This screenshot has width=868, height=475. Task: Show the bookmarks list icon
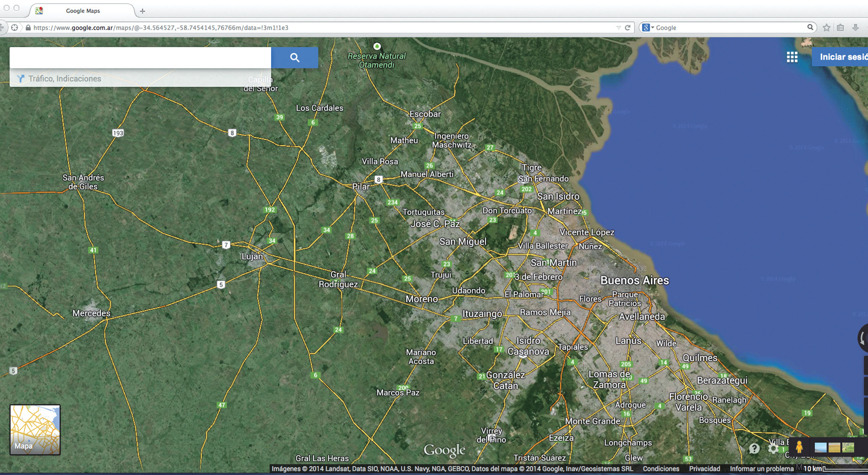coord(841,27)
